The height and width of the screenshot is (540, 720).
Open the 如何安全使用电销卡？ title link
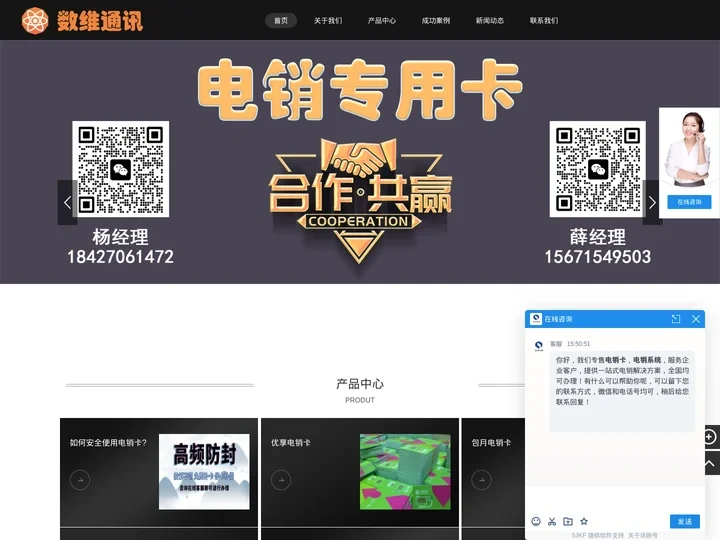(x=108, y=443)
